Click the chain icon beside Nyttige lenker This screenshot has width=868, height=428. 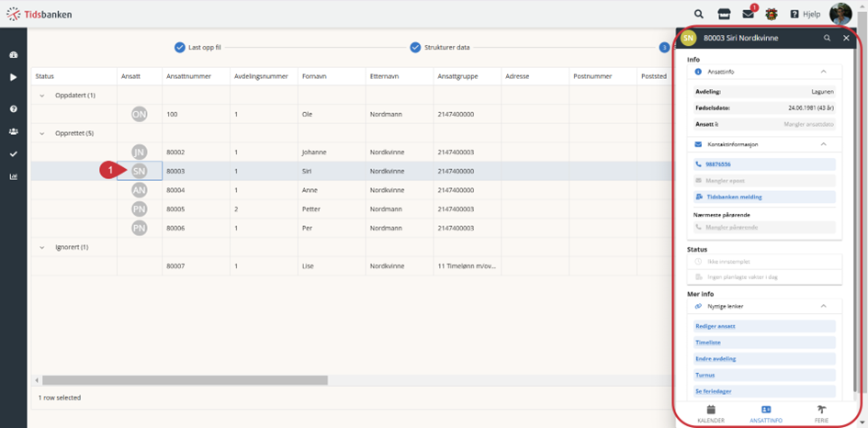[697, 306]
